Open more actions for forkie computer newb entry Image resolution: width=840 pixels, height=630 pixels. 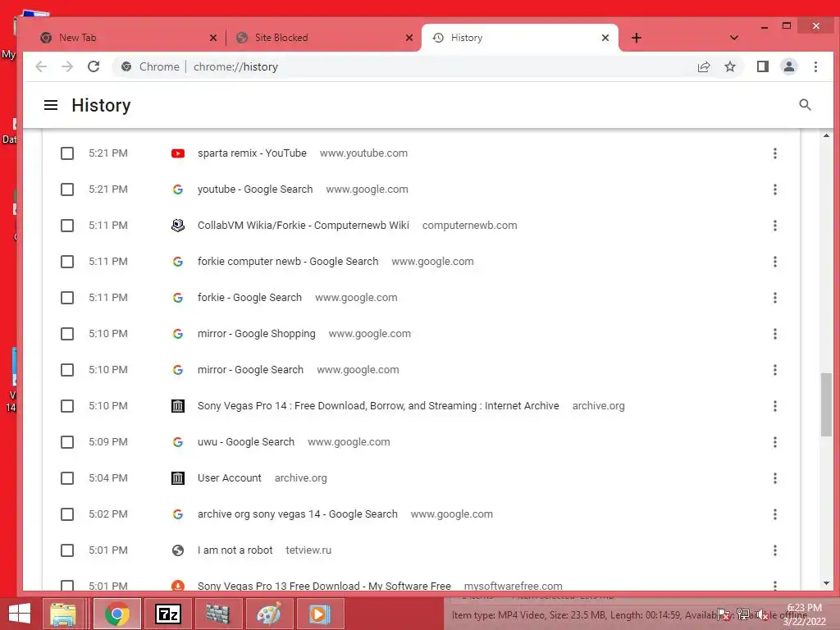click(x=774, y=262)
